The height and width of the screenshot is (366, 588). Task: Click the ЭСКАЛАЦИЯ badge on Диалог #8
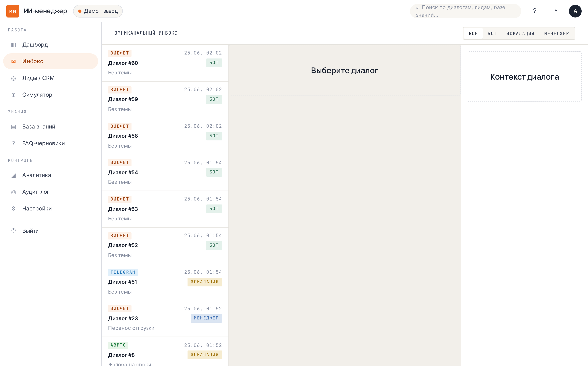[x=205, y=355]
